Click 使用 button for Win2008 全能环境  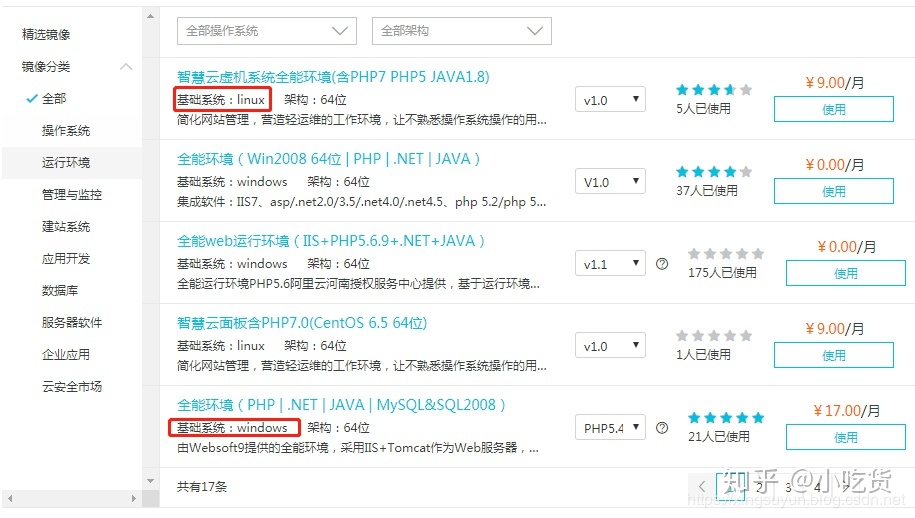click(x=834, y=191)
